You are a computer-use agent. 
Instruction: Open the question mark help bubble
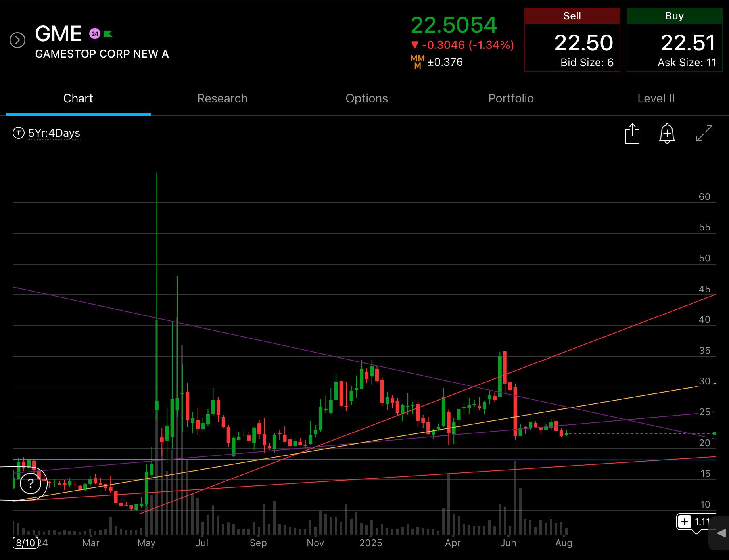[x=31, y=483]
